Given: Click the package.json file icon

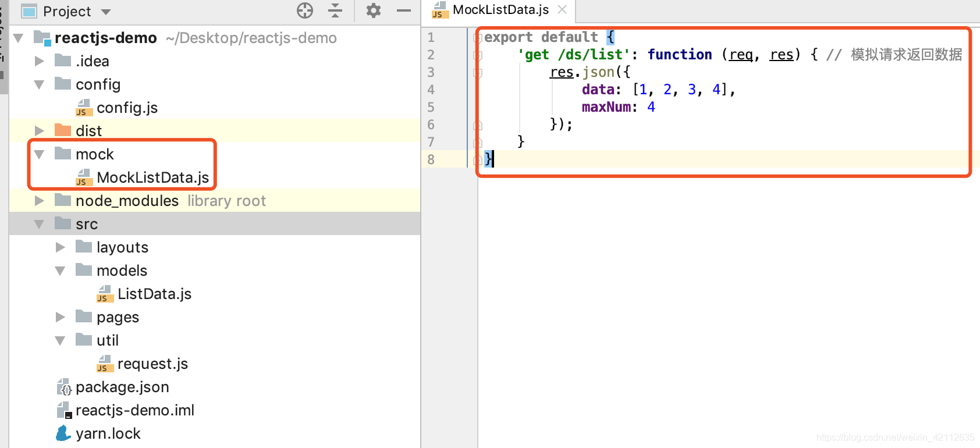Looking at the screenshot, I should [x=63, y=387].
